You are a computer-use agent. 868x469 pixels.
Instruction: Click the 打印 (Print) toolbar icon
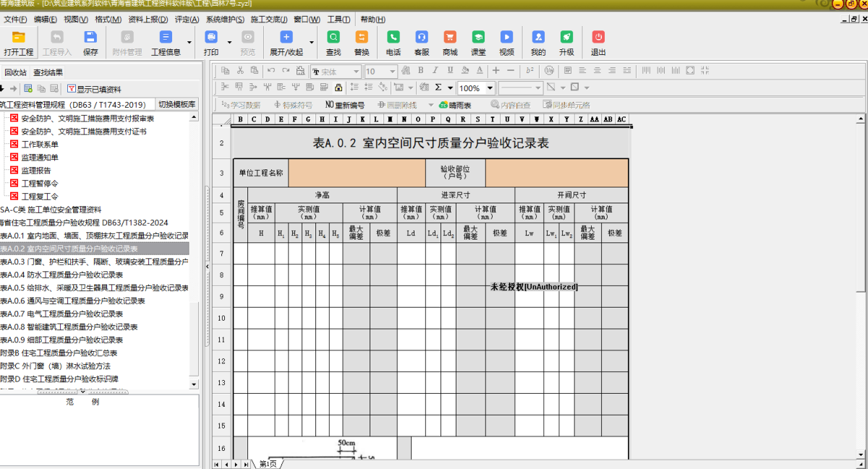[x=211, y=43]
